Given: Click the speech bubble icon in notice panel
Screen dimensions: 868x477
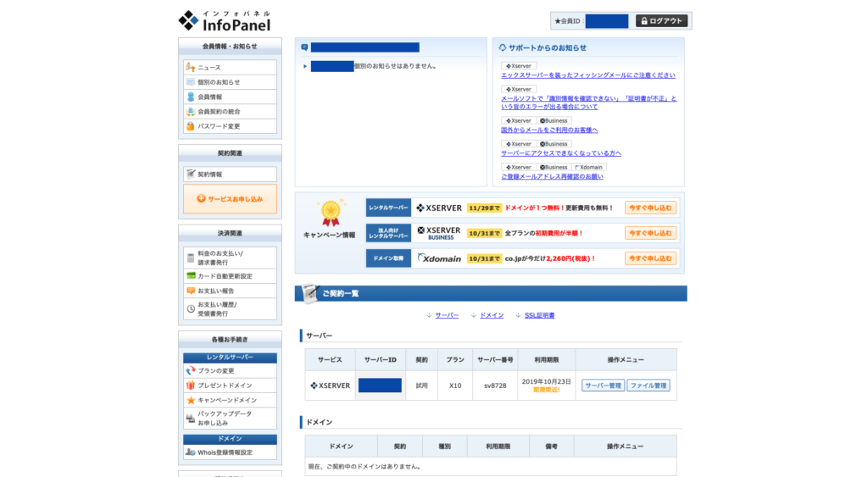Looking at the screenshot, I should 304,47.
